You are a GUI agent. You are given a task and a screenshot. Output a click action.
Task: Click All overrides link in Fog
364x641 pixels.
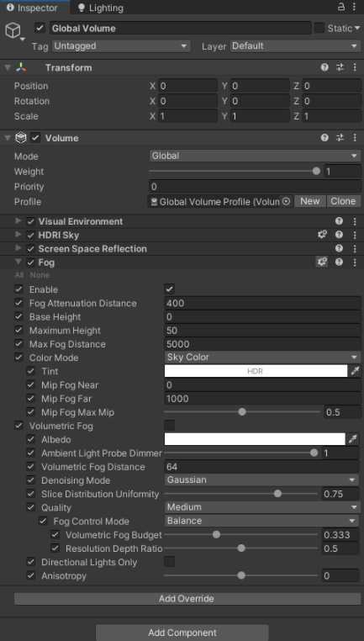point(19,275)
